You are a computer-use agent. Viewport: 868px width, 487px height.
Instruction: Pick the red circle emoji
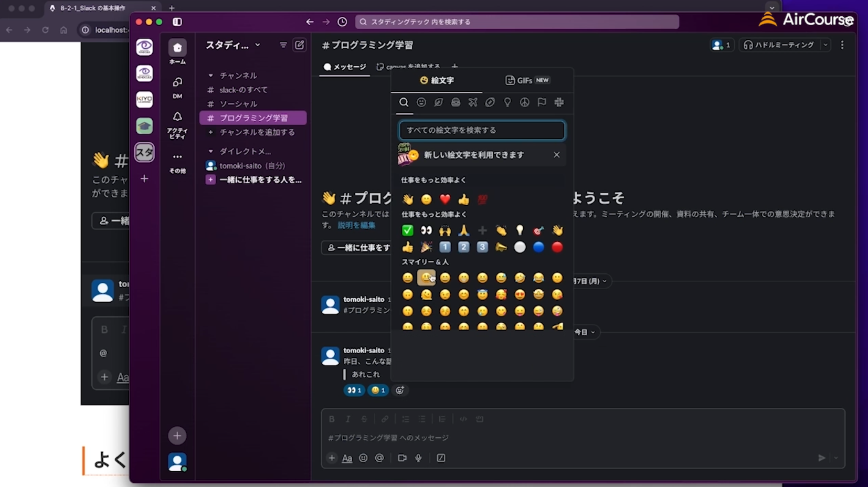click(x=557, y=247)
